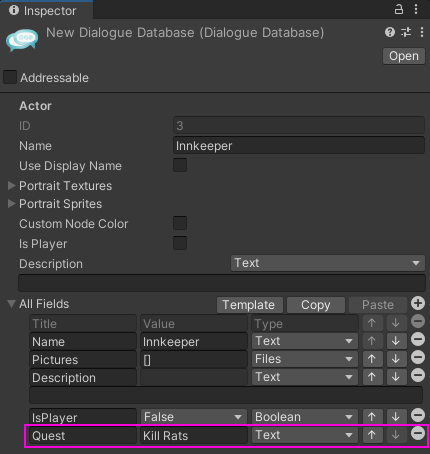Open the help icon next to the database title
430x454 pixels.
click(x=390, y=32)
